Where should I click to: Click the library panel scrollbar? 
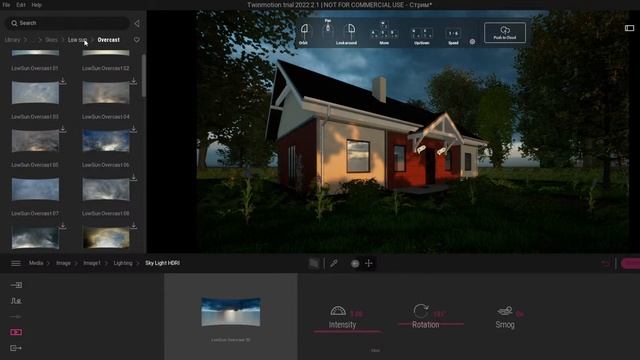(144, 76)
